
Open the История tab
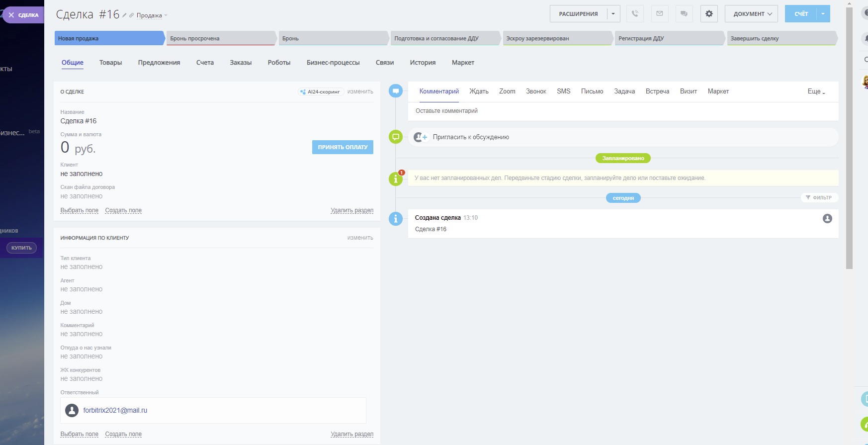click(423, 63)
